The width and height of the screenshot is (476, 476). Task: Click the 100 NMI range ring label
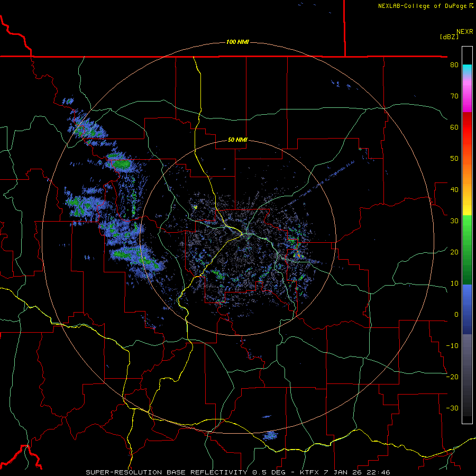(x=237, y=42)
